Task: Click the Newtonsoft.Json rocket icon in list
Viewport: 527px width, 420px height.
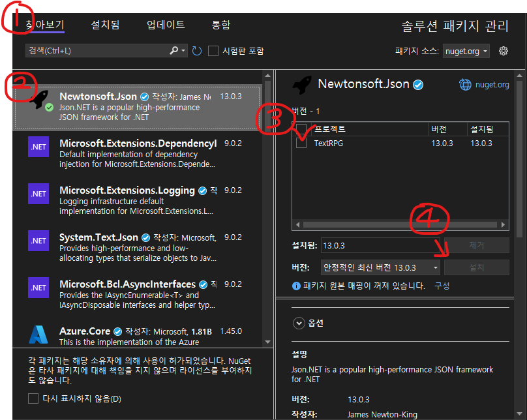Action: point(39,98)
